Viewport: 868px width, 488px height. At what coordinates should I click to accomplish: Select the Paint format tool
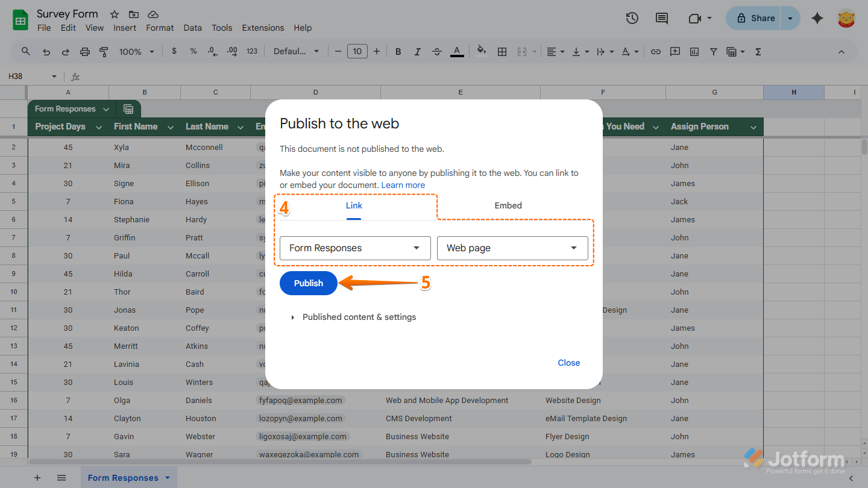point(103,51)
